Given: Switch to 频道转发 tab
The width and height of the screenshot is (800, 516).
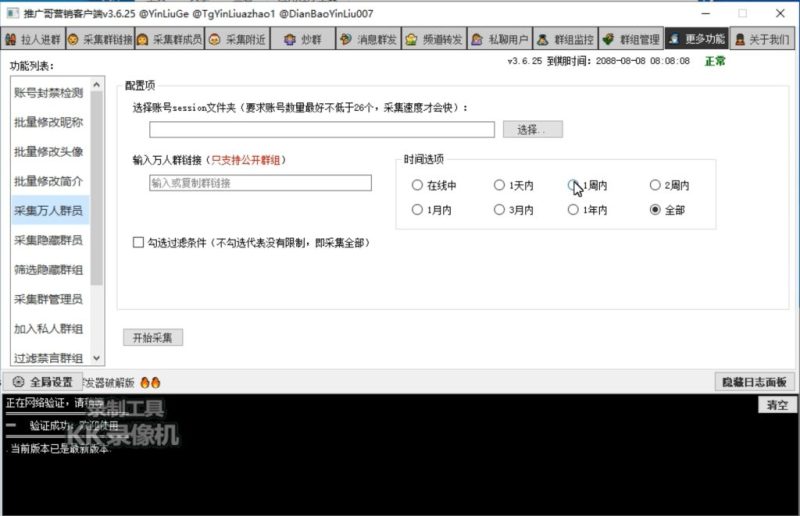Looking at the screenshot, I should pos(435,39).
